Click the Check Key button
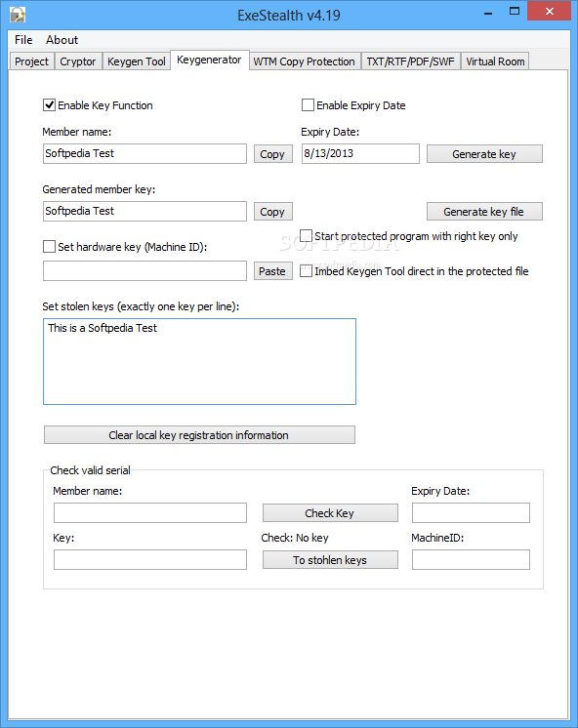Screen dimensions: 578x728 330,513
